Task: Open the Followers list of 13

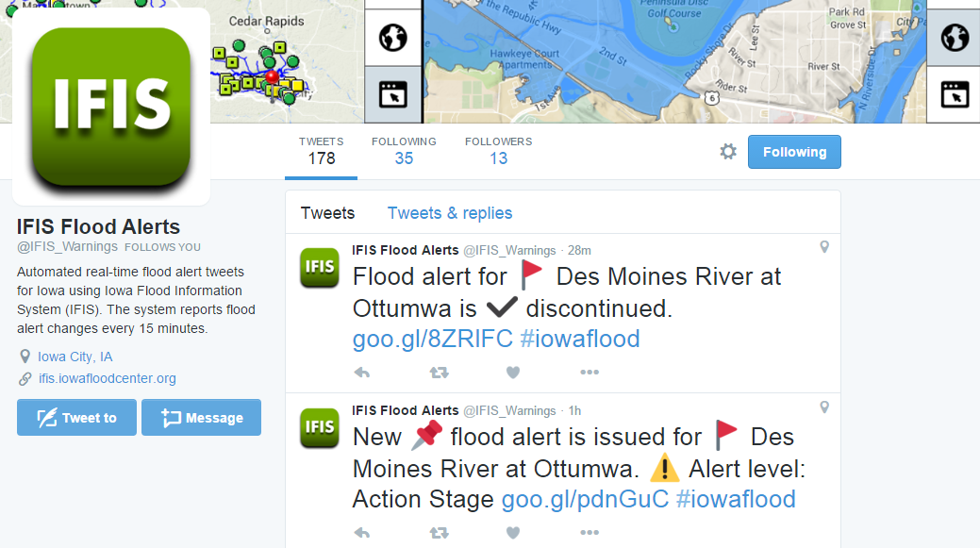Action: tap(498, 151)
